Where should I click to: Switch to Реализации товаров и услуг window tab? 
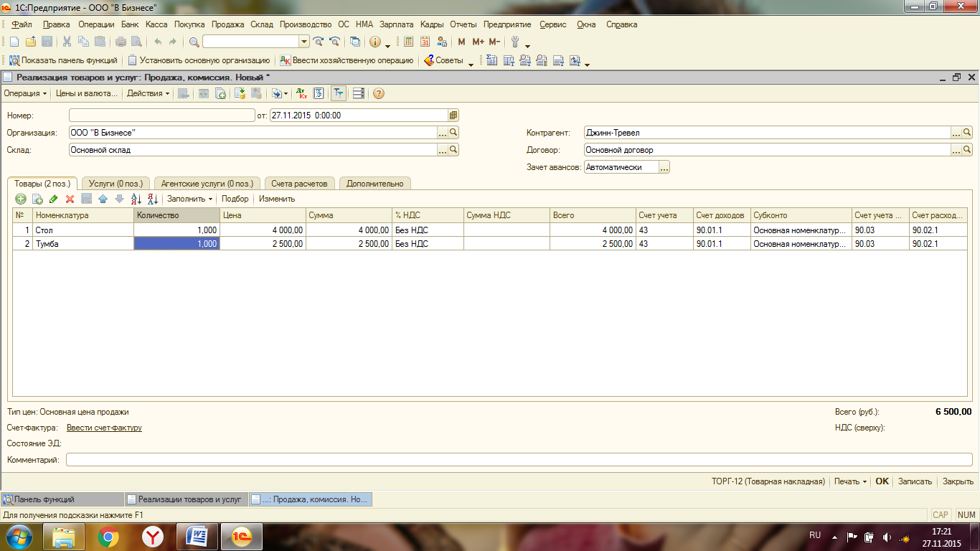pos(186,499)
